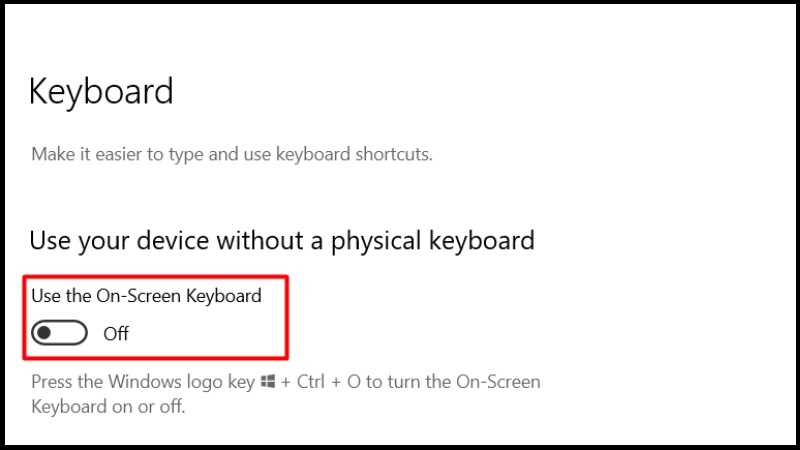This screenshot has height=450, width=800.
Task: Click the "Keyboard" page title
Action: click(101, 91)
